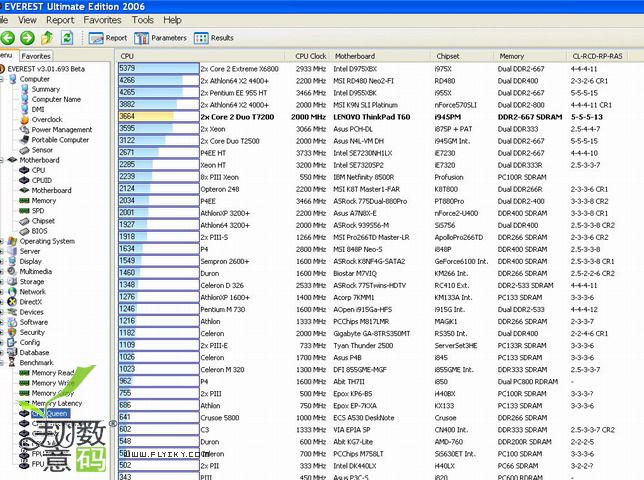
Task: Expand the Storage branch
Action: coord(2,282)
